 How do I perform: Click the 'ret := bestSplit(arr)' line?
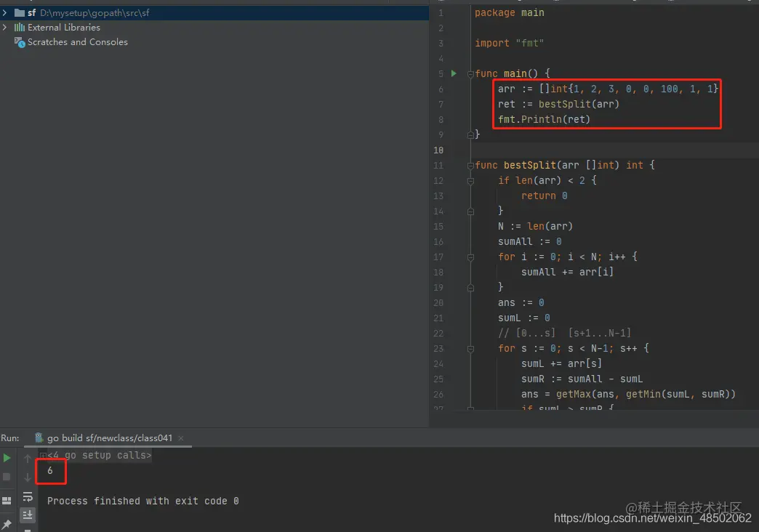(558, 104)
